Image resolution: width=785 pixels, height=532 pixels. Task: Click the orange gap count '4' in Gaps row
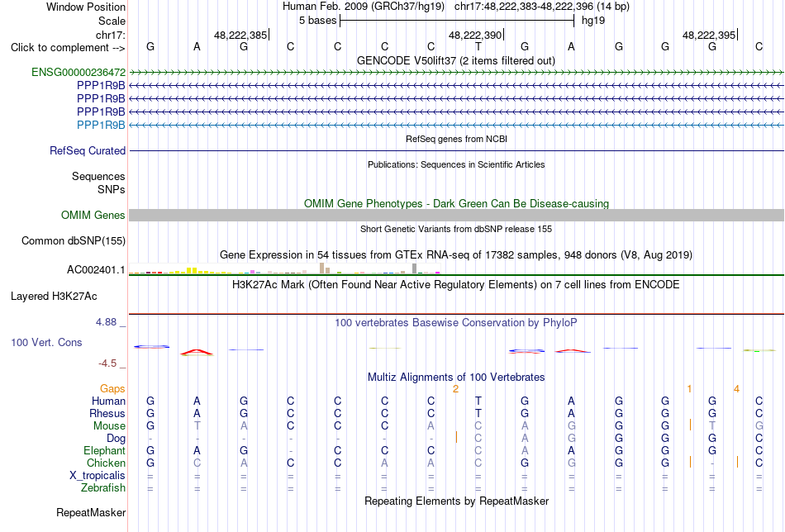[736, 389]
